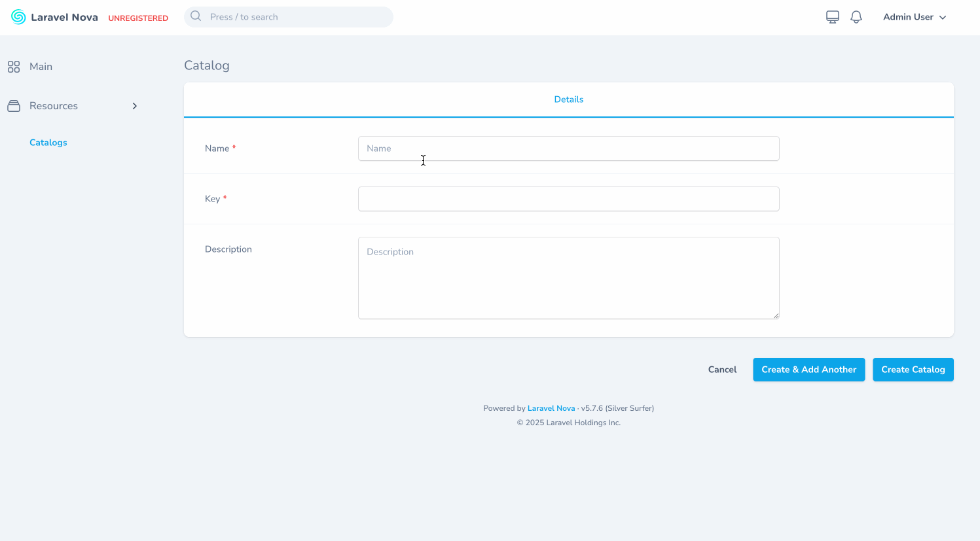Open the Laravel Nova footer link
The width and height of the screenshot is (980, 541).
tap(551, 408)
